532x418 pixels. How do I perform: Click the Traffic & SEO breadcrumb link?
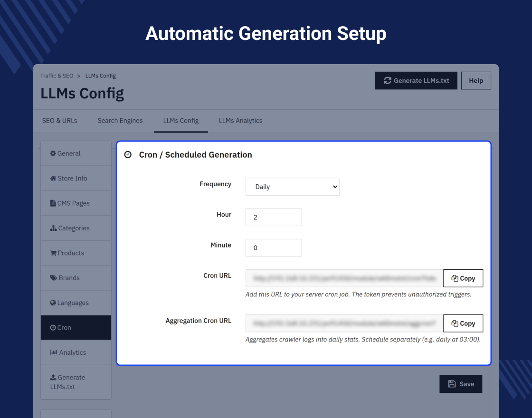[57, 76]
